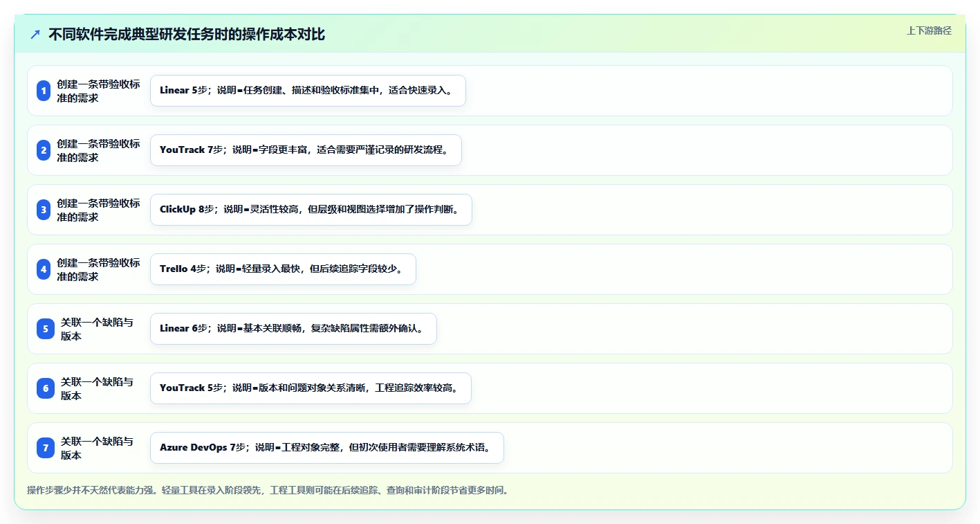Image resolution: width=980 pixels, height=524 pixels.
Task: Click 关联一个缺陷与版本 label in row 7
Action: coord(98,448)
